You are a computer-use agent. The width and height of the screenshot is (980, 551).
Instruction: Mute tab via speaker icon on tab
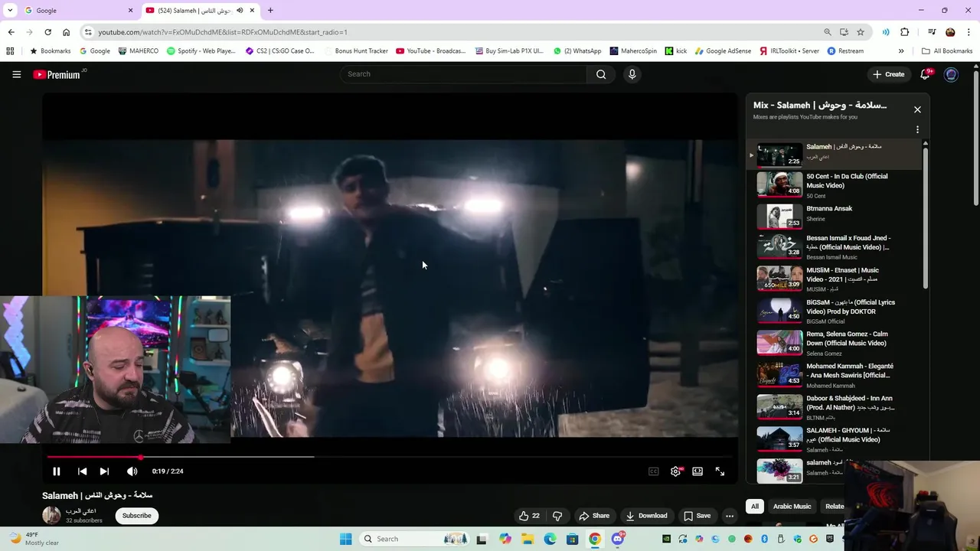click(240, 11)
